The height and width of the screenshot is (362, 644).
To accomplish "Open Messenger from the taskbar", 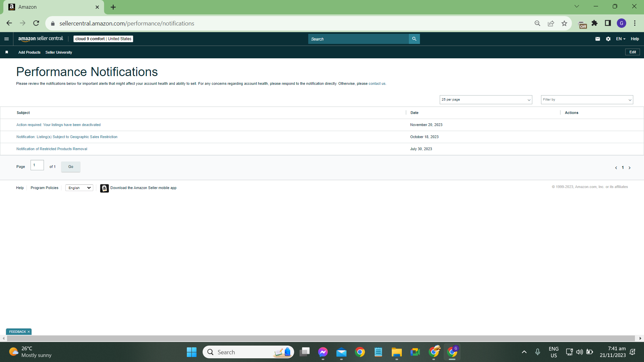I will (323, 352).
